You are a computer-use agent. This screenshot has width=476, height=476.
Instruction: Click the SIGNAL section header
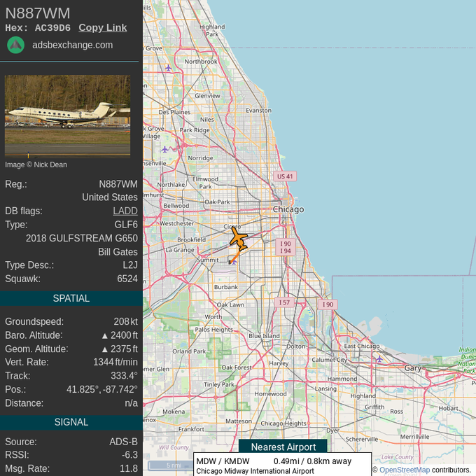(x=71, y=422)
